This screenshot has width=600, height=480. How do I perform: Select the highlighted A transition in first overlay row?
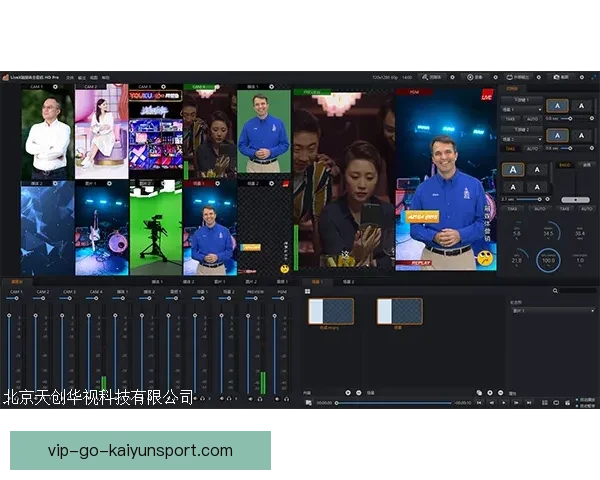click(555, 105)
